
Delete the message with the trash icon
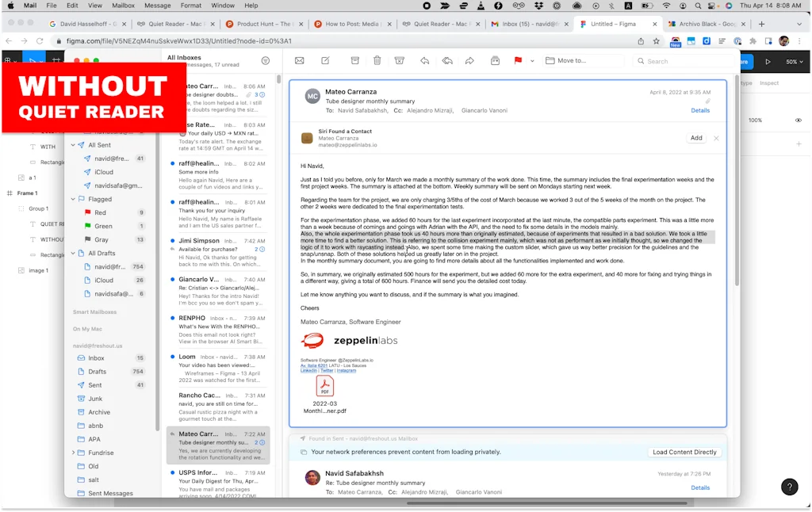[377, 60]
